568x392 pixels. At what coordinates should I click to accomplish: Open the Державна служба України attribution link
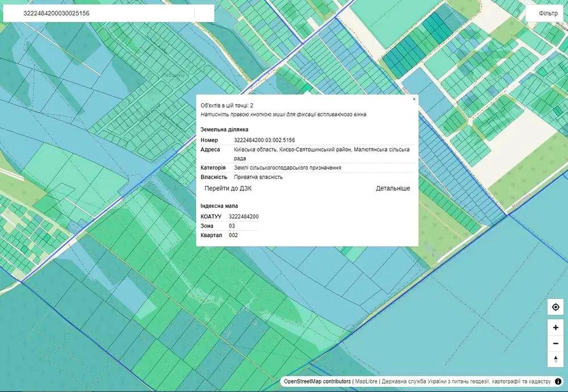(x=466, y=382)
